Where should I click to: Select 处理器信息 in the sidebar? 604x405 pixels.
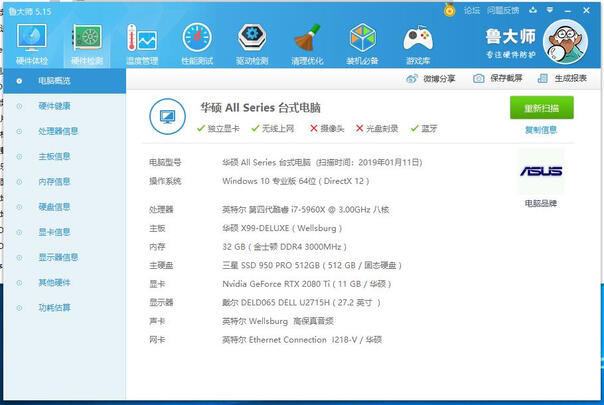pos(58,130)
